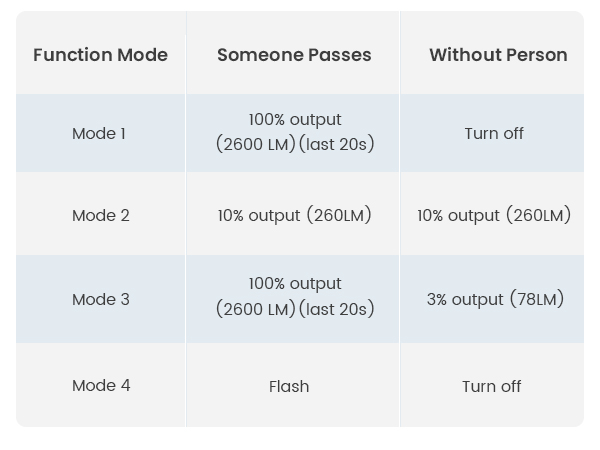Select the Mode 3 row label

[x=100, y=299]
